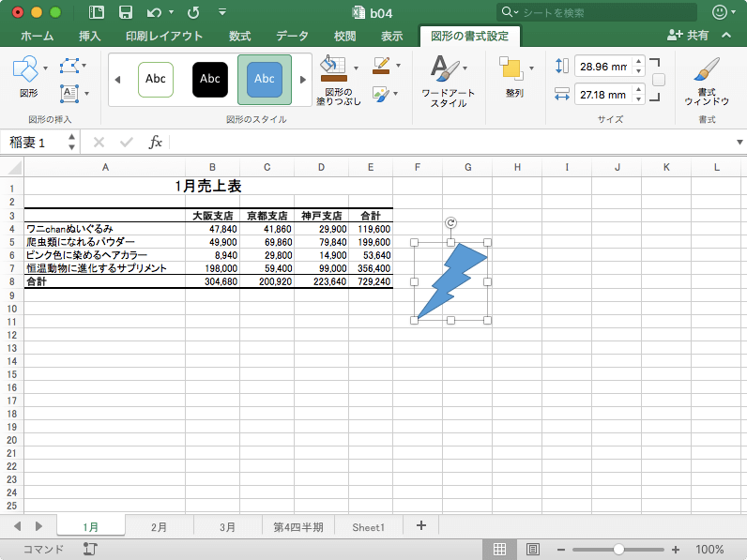The width and height of the screenshot is (747, 560).
Task: Click the shape height field 28.96 mm
Action: [603, 67]
